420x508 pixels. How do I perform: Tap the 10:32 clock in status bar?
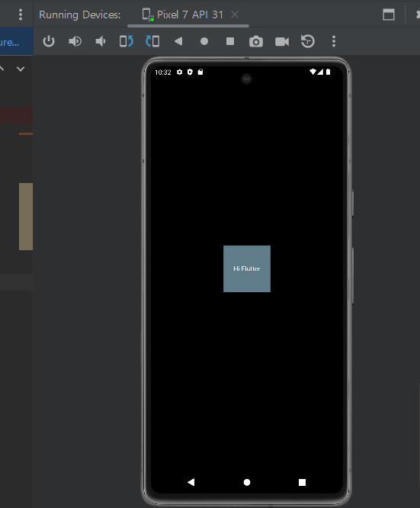pyautogui.click(x=163, y=72)
